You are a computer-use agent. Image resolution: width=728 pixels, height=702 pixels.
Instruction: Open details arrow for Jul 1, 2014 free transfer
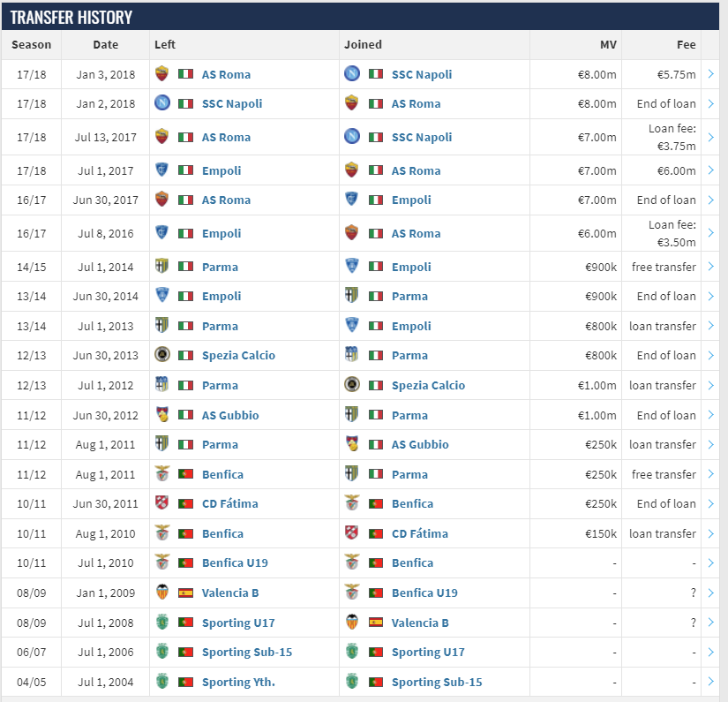pyautogui.click(x=711, y=267)
